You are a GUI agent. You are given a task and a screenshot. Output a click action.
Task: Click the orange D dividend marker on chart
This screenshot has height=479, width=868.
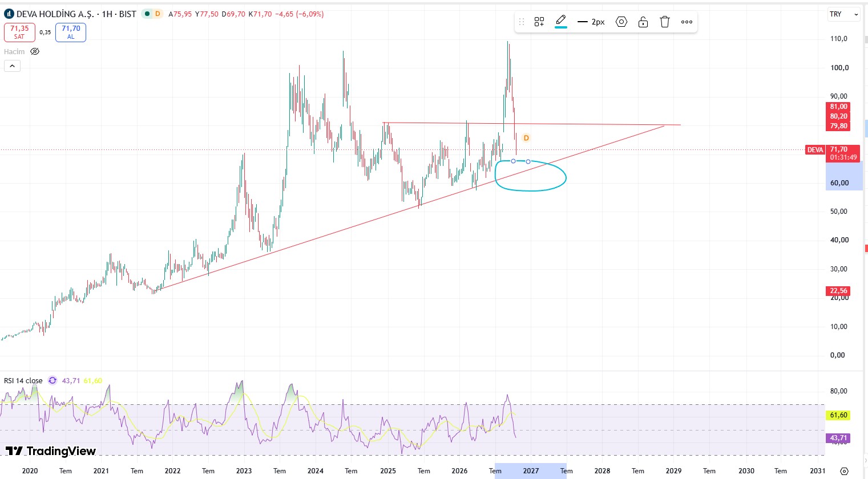tap(526, 138)
